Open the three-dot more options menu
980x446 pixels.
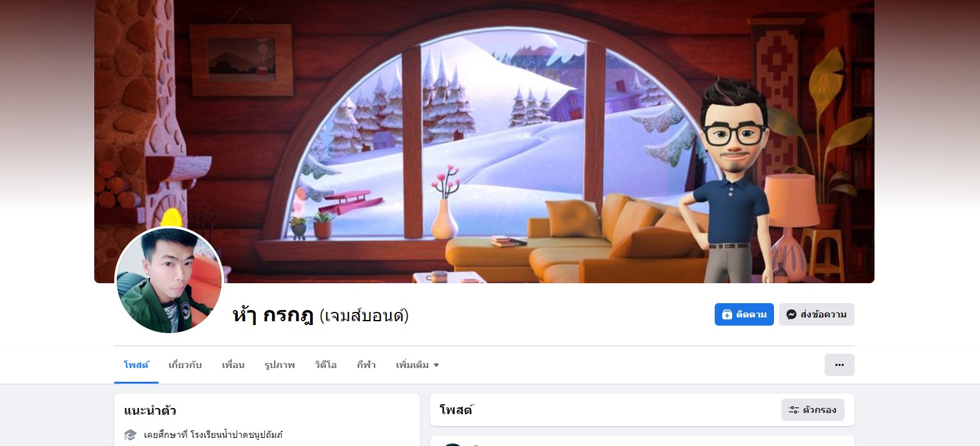click(x=840, y=365)
